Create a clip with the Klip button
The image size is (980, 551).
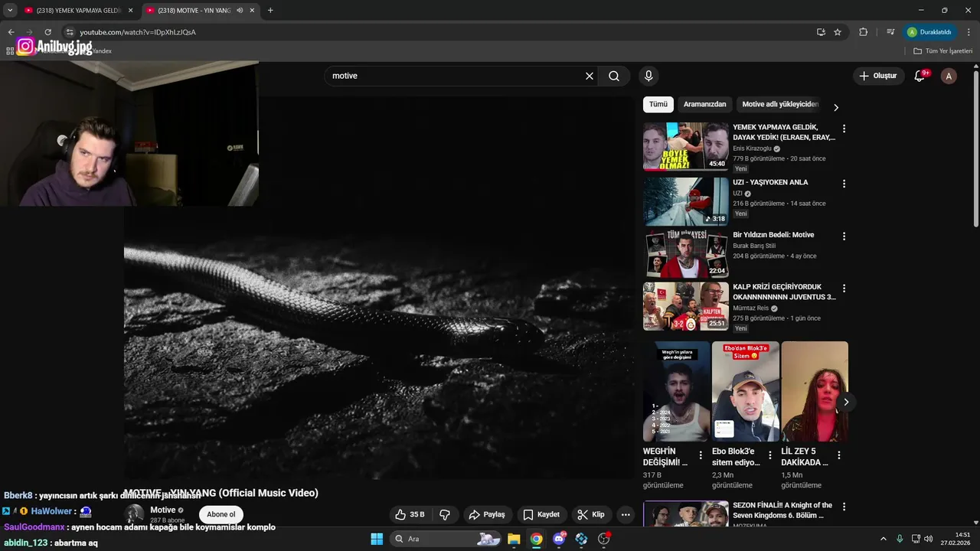pos(591,514)
